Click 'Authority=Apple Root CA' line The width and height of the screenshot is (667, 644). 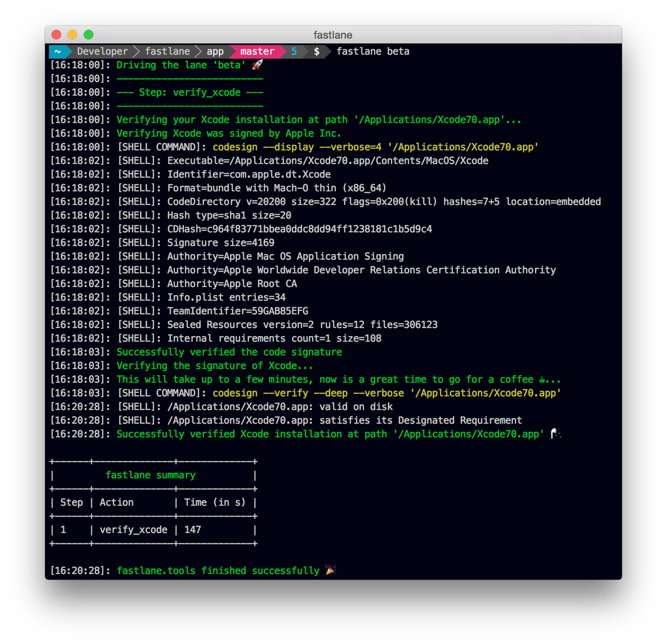point(232,283)
